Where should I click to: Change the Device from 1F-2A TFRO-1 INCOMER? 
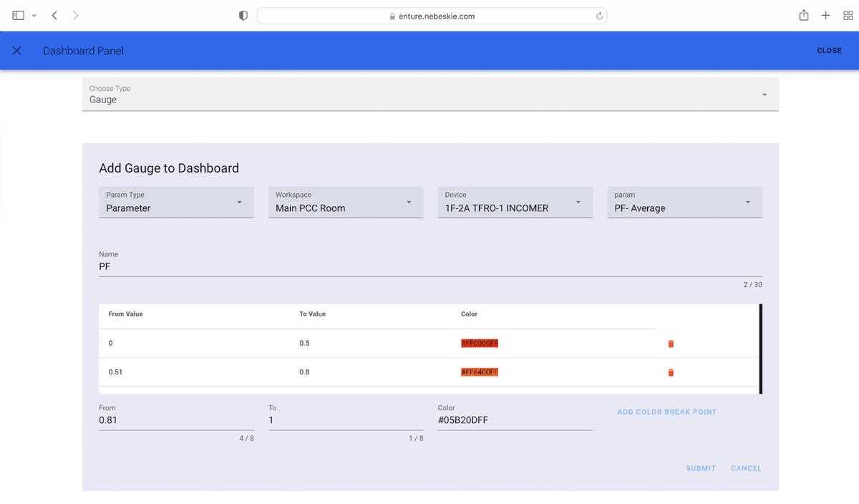[x=578, y=202]
